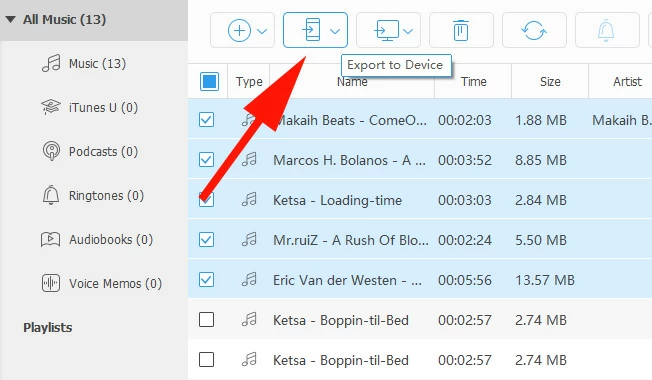Open the Audiobooks (0) sidebar item
This screenshot has height=380, width=652.
[x=97, y=239]
